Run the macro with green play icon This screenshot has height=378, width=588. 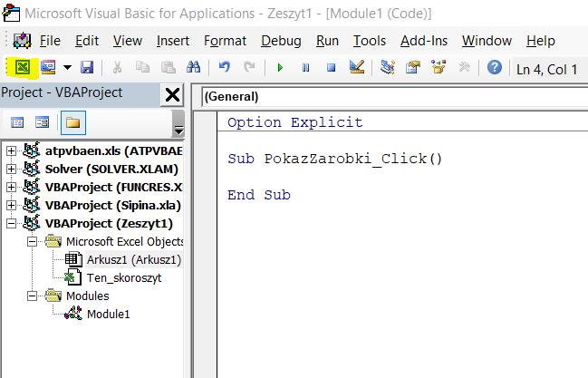(x=280, y=68)
